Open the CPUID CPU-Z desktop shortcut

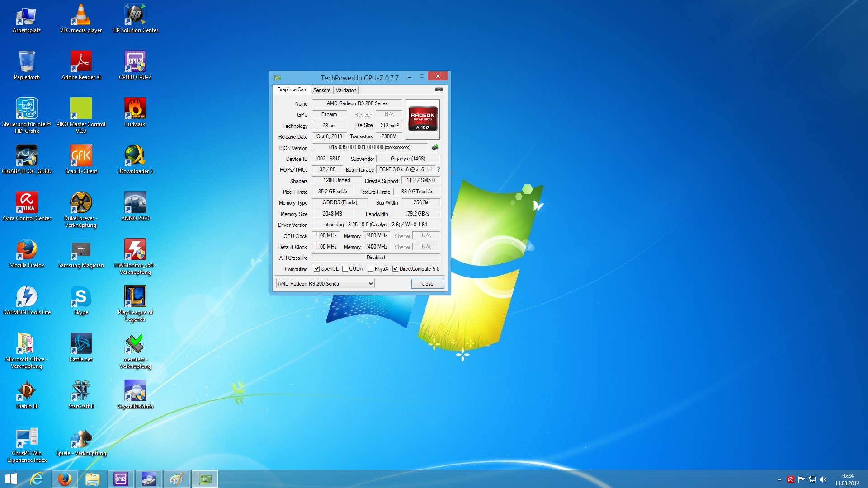coord(135,61)
